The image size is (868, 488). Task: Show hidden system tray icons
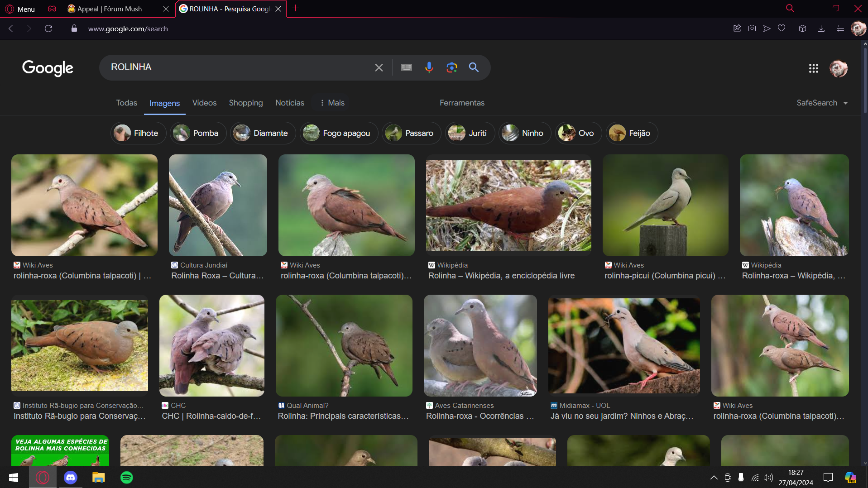714,478
